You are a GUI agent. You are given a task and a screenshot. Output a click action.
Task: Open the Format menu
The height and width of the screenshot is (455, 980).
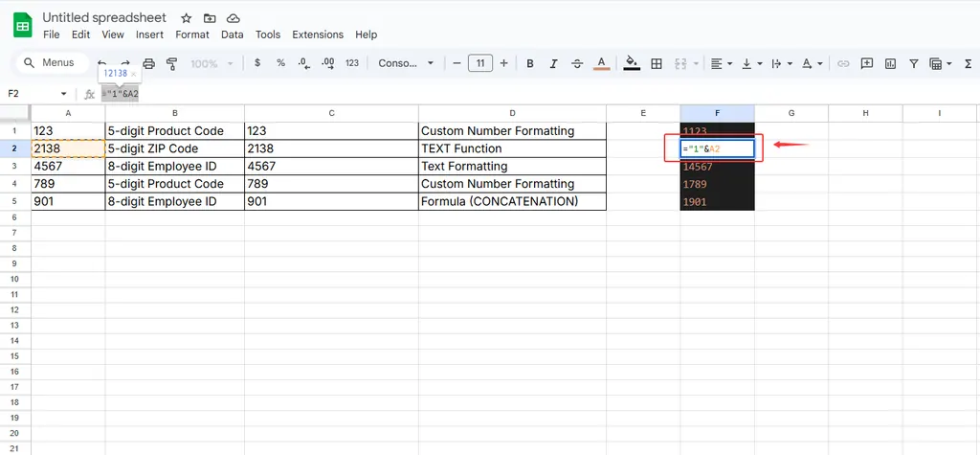coord(191,34)
